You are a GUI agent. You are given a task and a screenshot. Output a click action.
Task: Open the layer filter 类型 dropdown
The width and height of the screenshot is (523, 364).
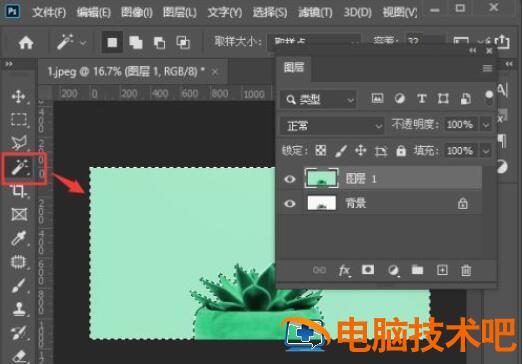click(x=318, y=99)
